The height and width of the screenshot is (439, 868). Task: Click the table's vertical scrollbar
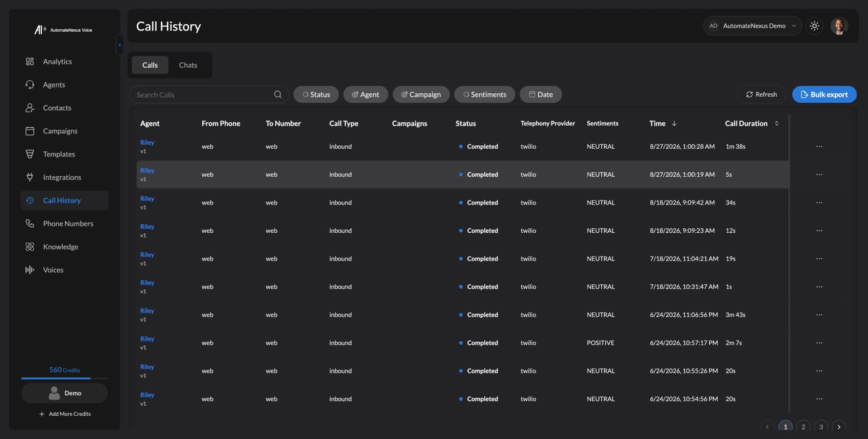point(789,263)
